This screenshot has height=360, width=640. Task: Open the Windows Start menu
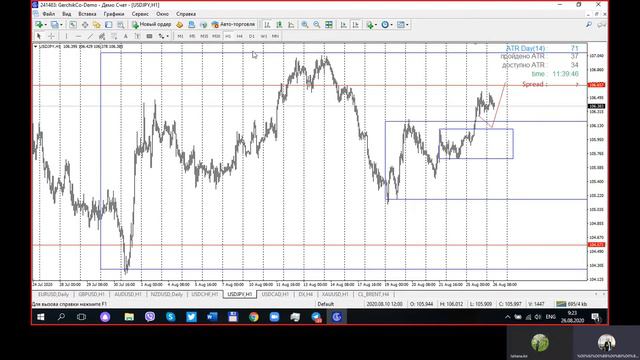click(41, 317)
